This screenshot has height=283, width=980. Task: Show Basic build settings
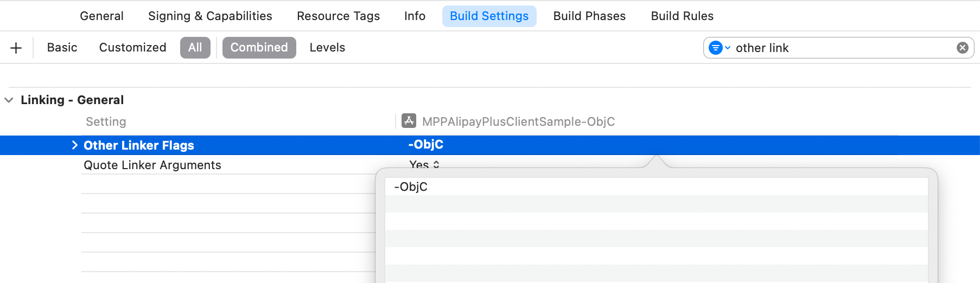(62, 48)
